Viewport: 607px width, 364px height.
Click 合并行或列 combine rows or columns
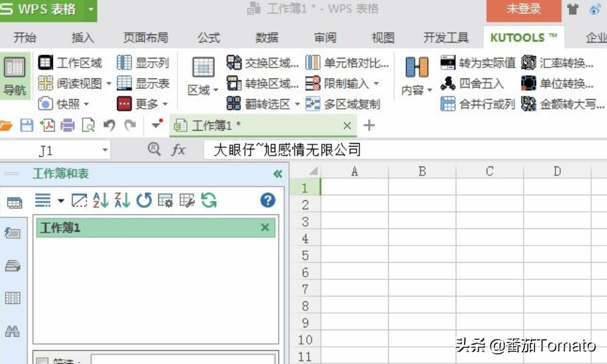478,104
